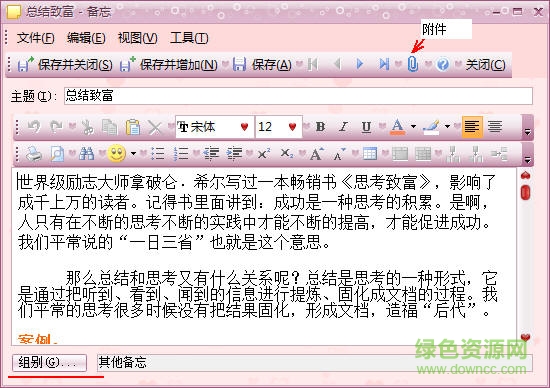Click the red vertical scrollbar thumb

point(525,192)
